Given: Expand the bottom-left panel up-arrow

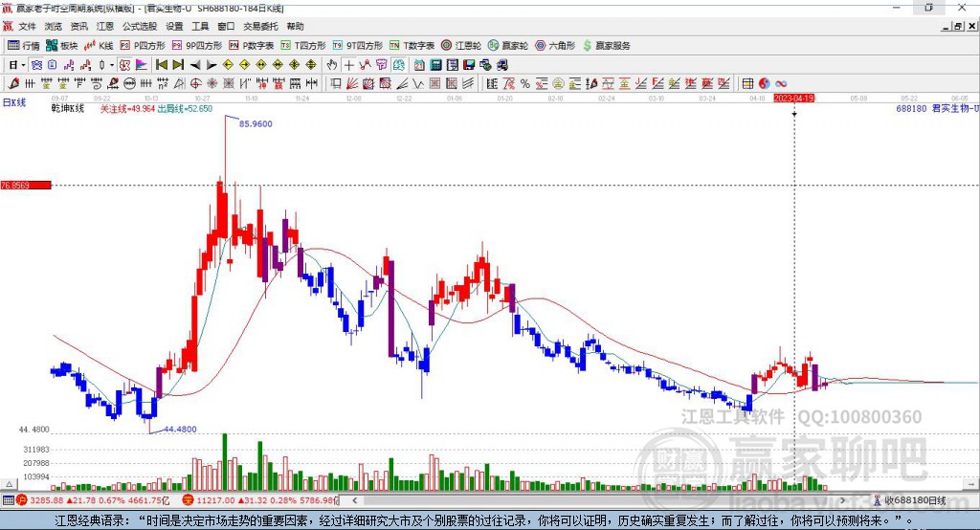Looking at the screenshot, I should [x=9, y=484].
